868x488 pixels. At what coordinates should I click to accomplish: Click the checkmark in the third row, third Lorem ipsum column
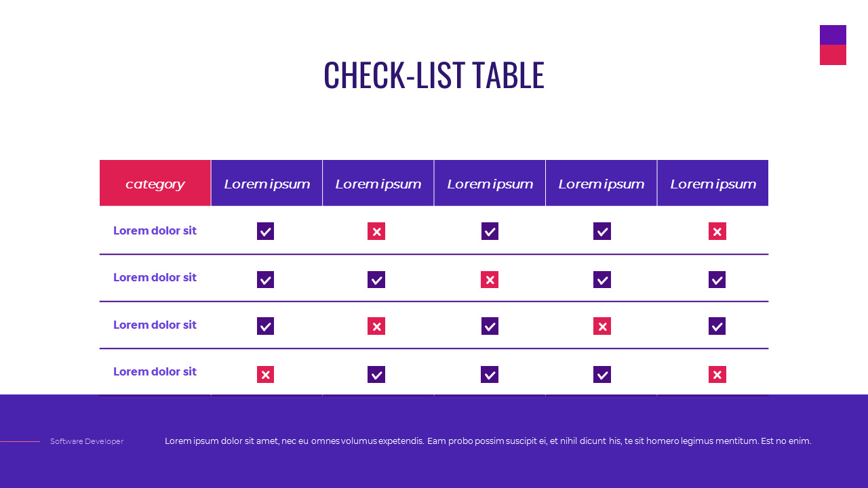490,326
